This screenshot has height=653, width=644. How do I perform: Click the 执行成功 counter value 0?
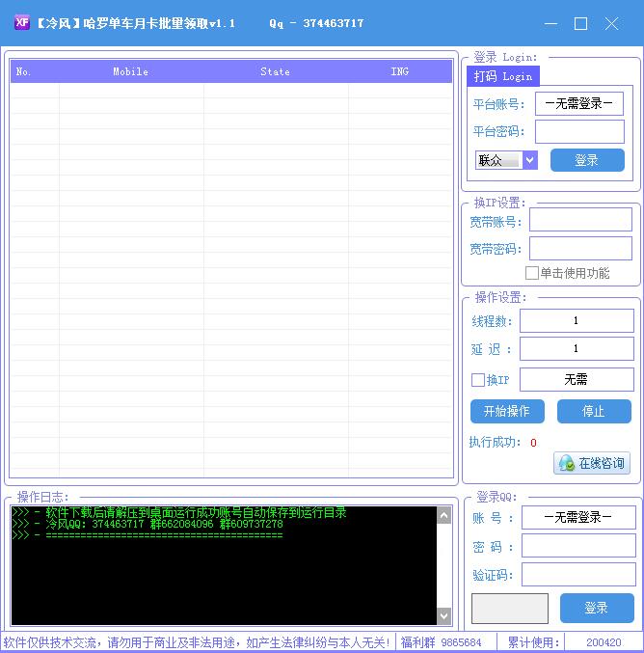pyautogui.click(x=533, y=443)
